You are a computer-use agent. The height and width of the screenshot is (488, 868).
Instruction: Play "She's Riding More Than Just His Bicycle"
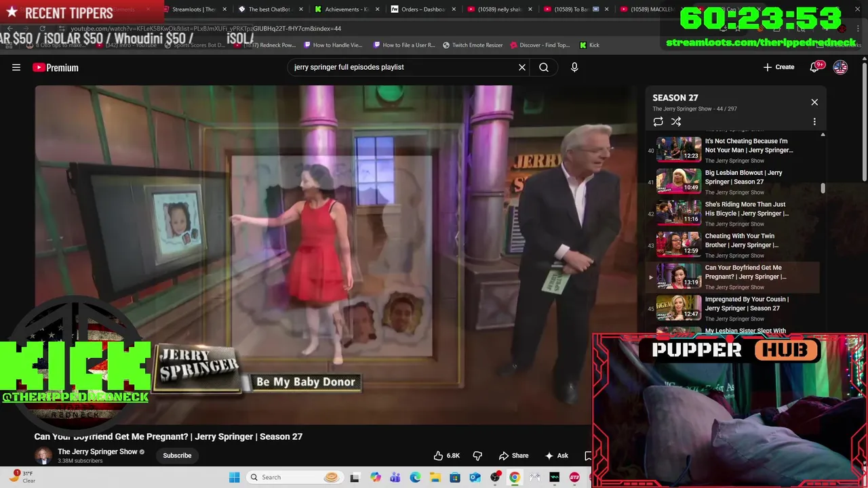click(732, 213)
